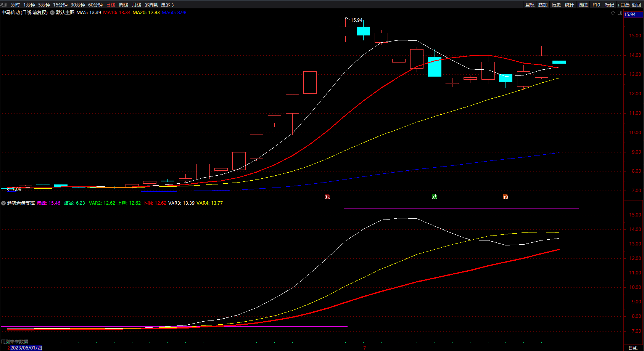The height and width of the screenshot is (351, 644).
Task: Click the 标记 mark button
Action: click(610, 5)
